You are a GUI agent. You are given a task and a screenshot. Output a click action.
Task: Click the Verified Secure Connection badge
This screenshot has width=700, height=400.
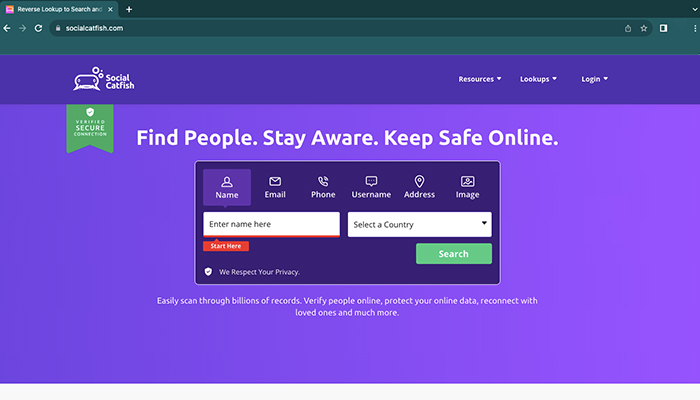pyautogui.click(x=90, y=129)
